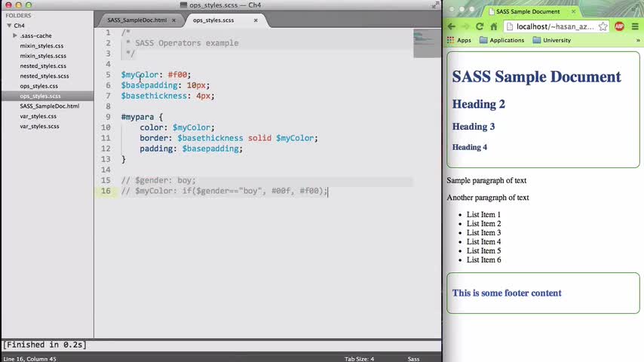The width and height of the screenshot is (644, 362).
Task: Open the AdBlock Plus extension icon
Action: click(x=619, y=26)
